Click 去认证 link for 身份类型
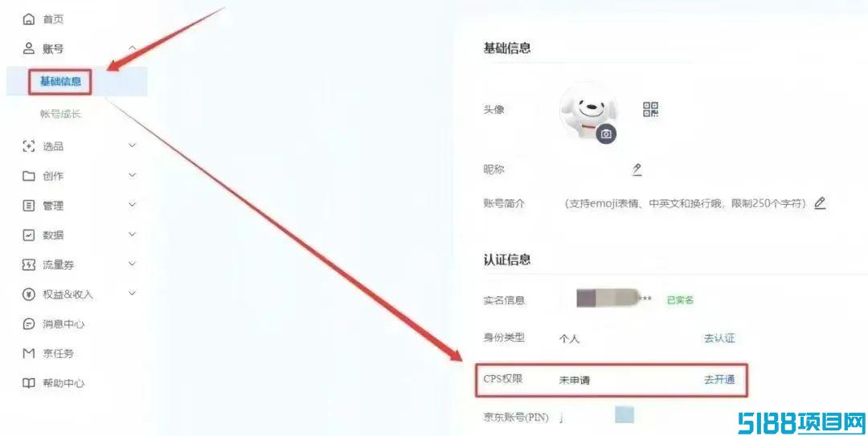Screen dimensions: 868x436 point(719,338)
